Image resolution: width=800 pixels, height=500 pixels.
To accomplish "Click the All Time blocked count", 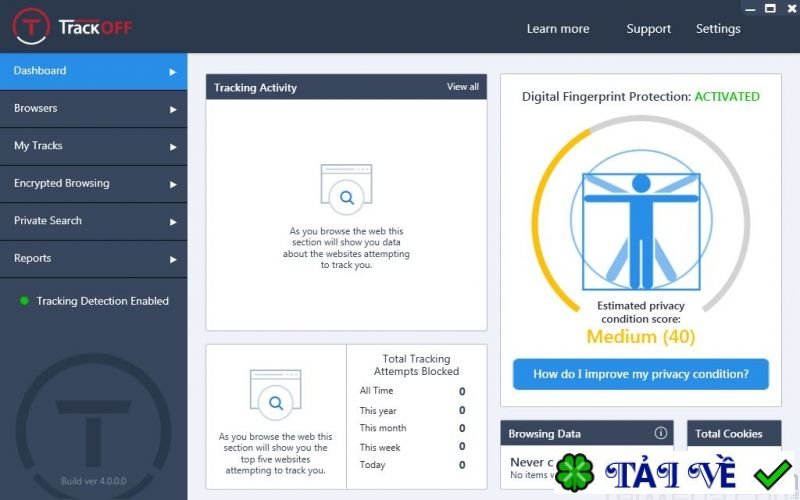I will tap(462, 391).
